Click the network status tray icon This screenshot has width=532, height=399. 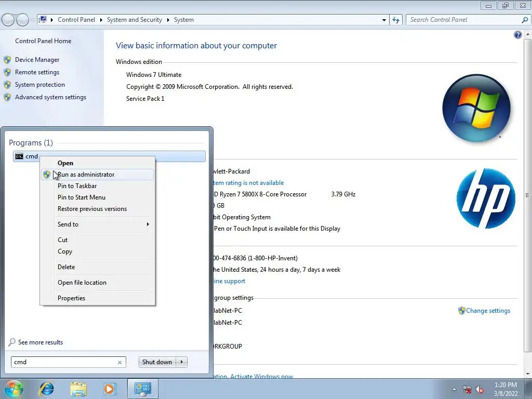pyautogui.click(x=467, y=390)
